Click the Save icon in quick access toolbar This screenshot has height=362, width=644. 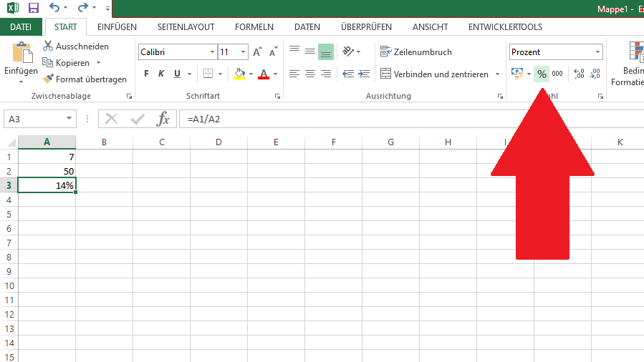coord(34,9)
